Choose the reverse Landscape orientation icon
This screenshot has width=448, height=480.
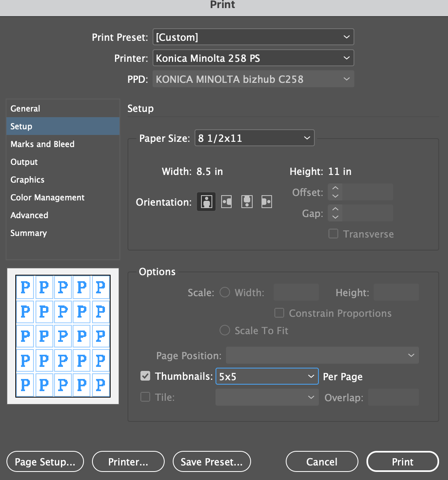[267, 202]
